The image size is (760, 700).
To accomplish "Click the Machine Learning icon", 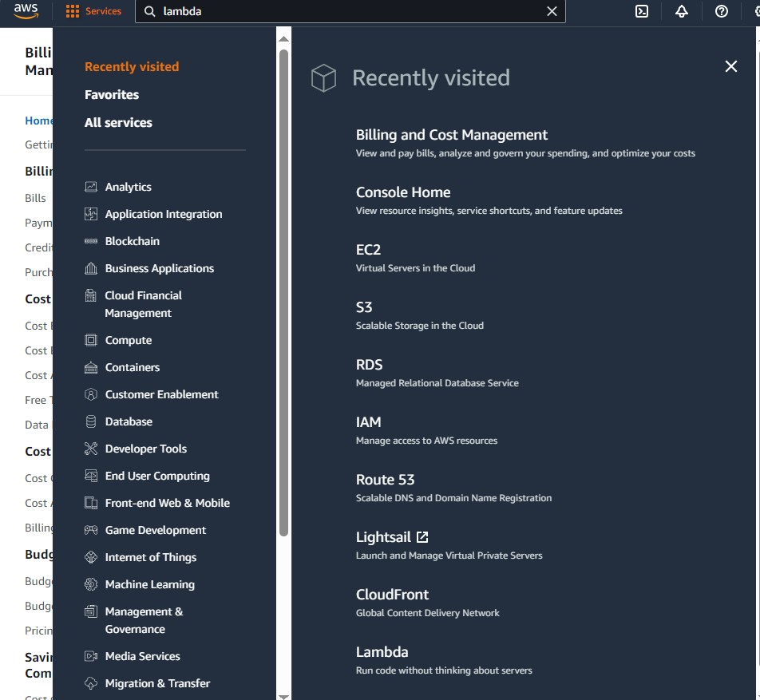I will tap(91, 584).
